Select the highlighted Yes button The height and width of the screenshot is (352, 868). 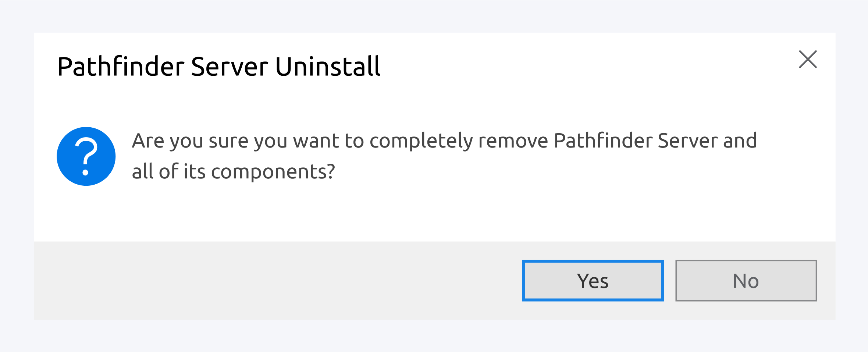[593, 281]
